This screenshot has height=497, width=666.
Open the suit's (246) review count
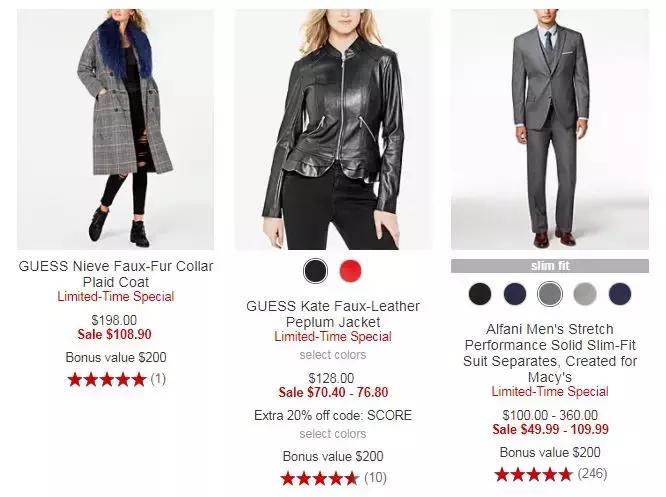(592, 473)
